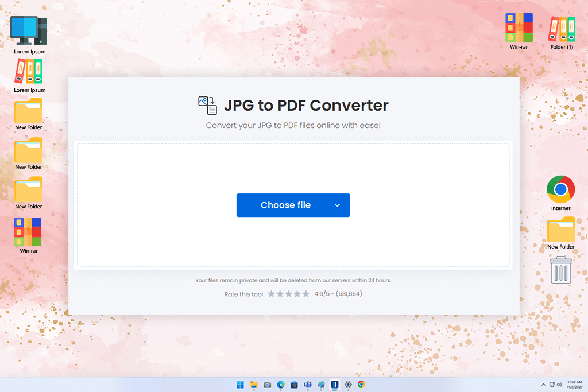Select the Lorem Ipsum binders desktop icon
588x392 pixels.
(29, 76)
